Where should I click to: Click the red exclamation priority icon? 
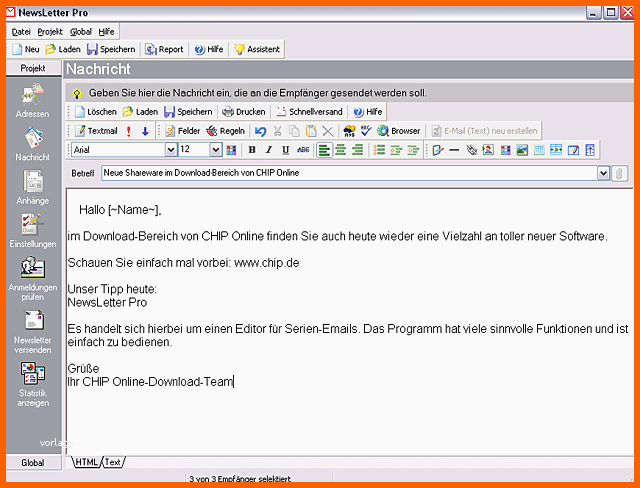[129, 131]
